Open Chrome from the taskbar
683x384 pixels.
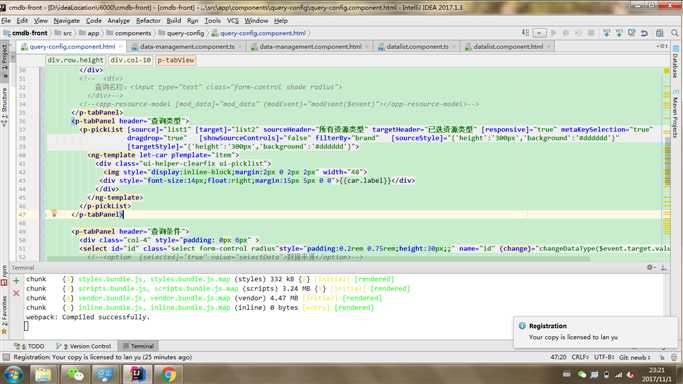click(x=168, y=374)
